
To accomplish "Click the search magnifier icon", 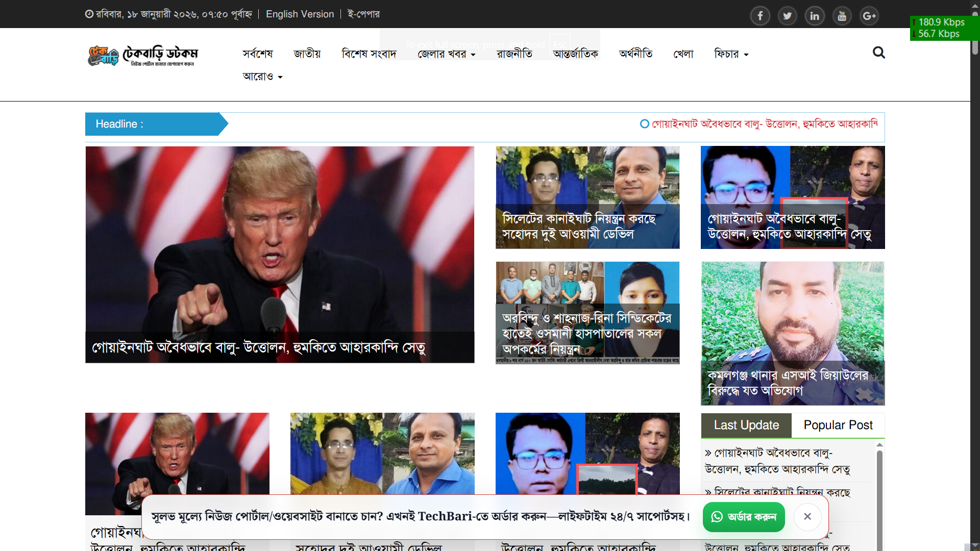I will (x=878, y=53).
